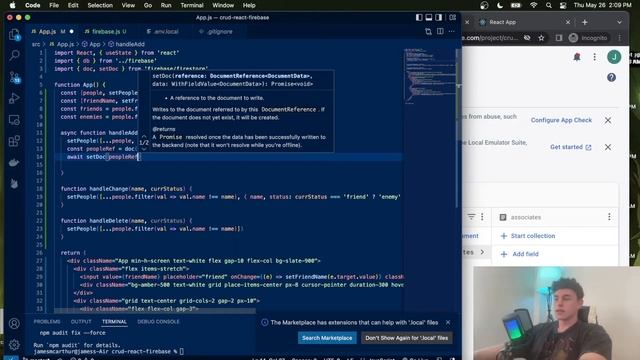
Task: Open the Get started emulator link
Action: [x=571, y=147]
